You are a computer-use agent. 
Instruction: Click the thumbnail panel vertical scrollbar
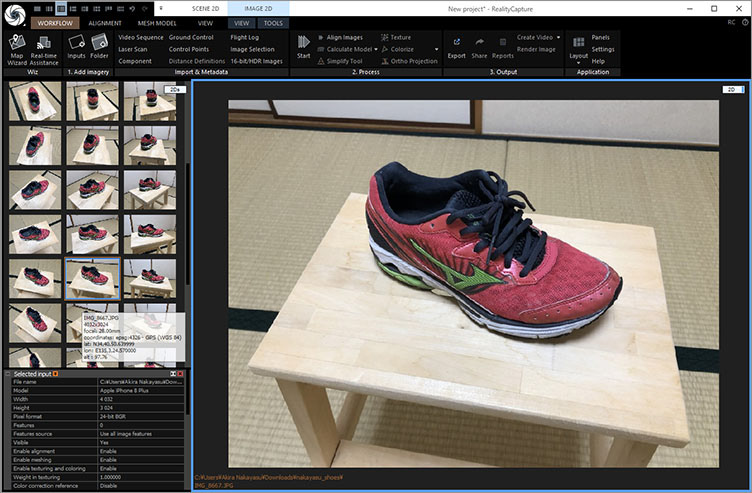188,225
